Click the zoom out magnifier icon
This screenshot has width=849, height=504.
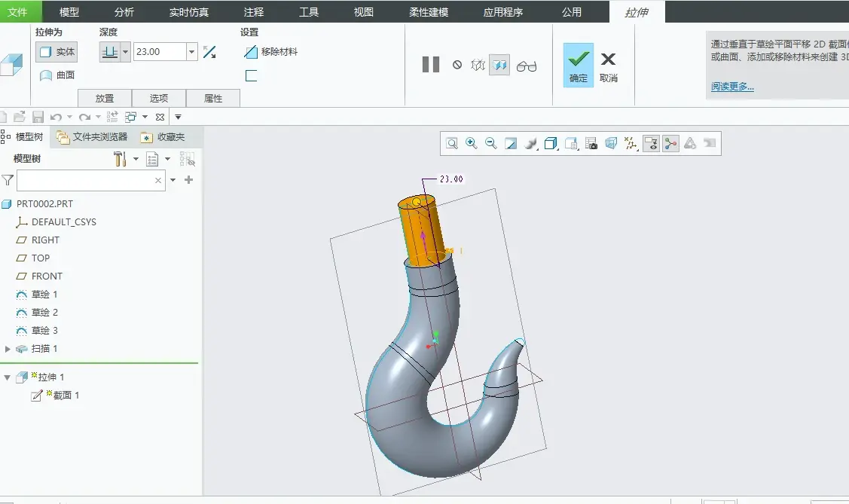[490, 143]
